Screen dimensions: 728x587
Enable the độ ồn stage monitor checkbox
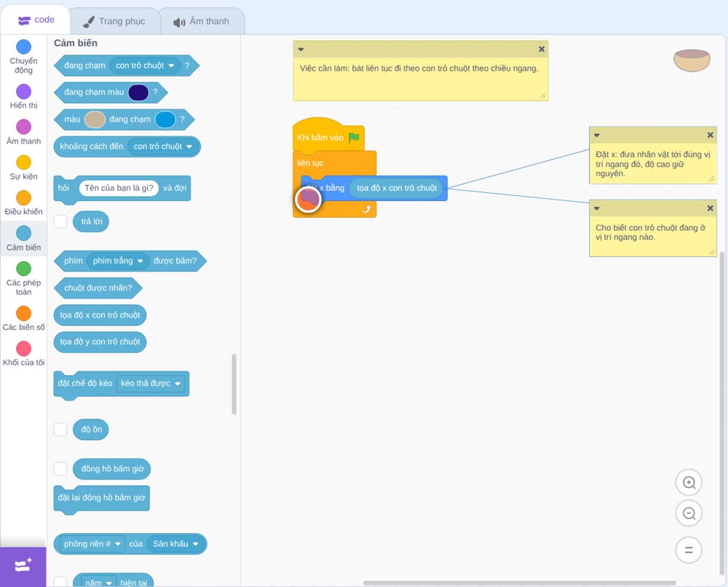click(60, 429)
